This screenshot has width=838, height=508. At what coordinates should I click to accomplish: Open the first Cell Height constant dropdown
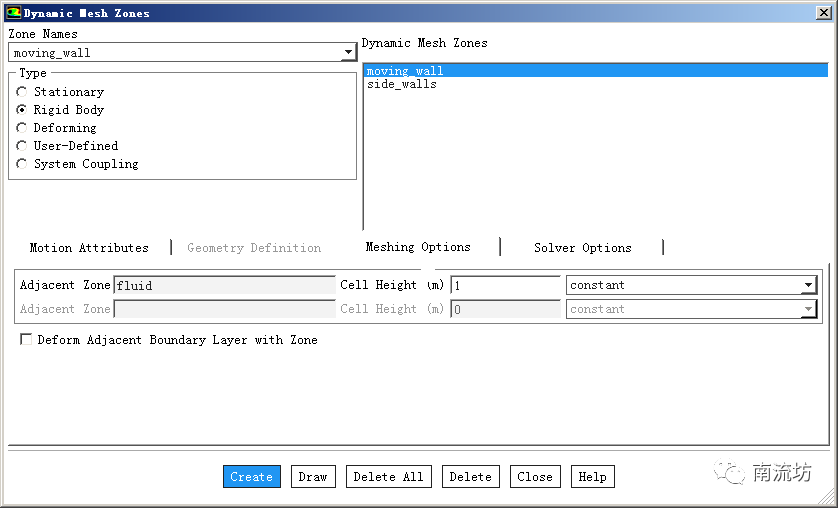pyautogui.click(x=809, y=285)
